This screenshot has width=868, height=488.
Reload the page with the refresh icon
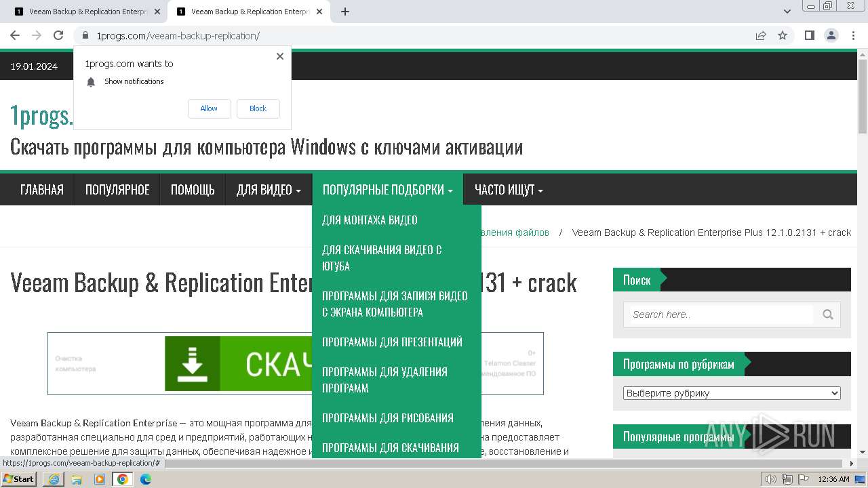click(x=58, y=35)
